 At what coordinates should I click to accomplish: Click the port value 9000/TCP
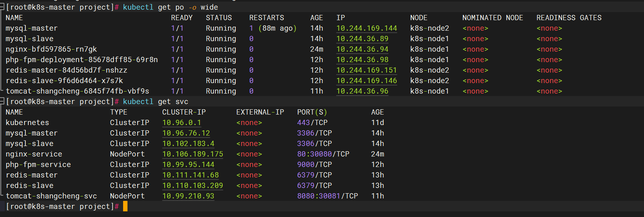point(315,165)
